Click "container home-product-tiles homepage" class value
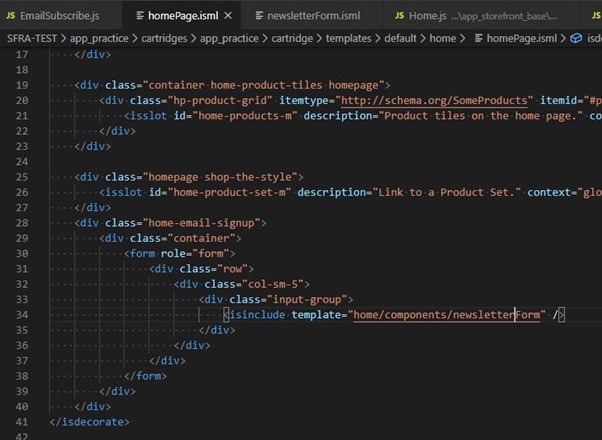 [264, 85]
